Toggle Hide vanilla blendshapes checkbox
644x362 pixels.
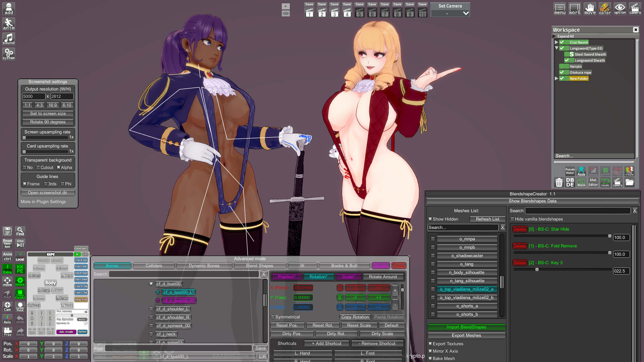[512, 219]
